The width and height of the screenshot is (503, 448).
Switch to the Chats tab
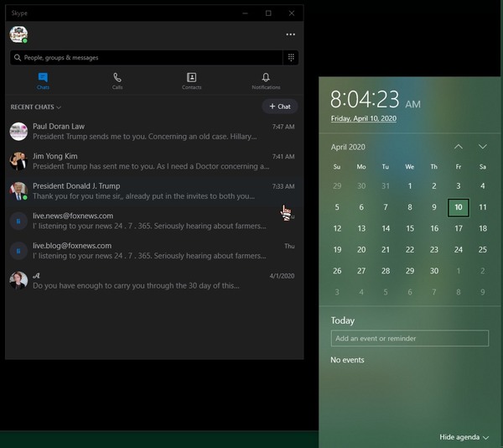pyautogui.click(x=43, y=81)
